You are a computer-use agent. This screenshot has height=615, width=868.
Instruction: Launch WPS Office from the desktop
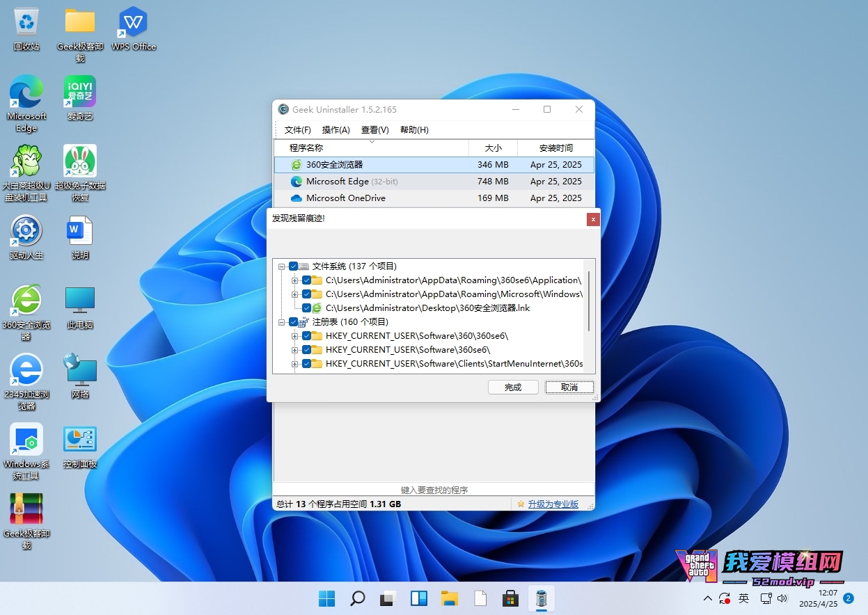click(134, 29)
